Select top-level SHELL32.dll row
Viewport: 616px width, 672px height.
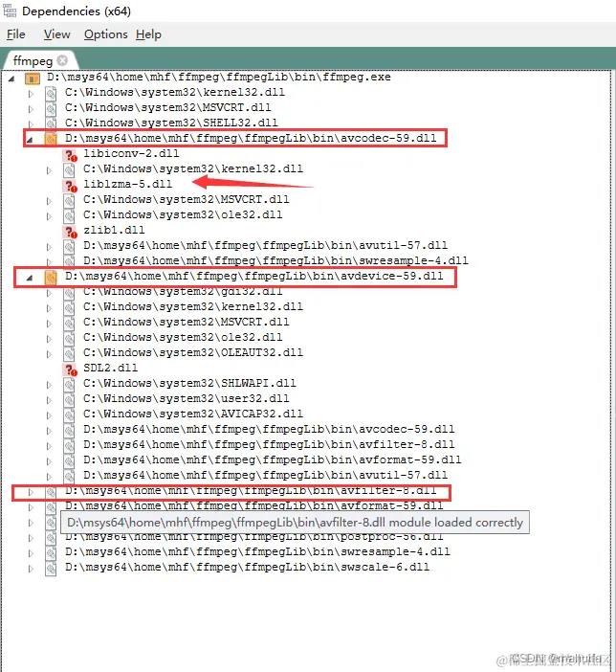tap(171, 123)
